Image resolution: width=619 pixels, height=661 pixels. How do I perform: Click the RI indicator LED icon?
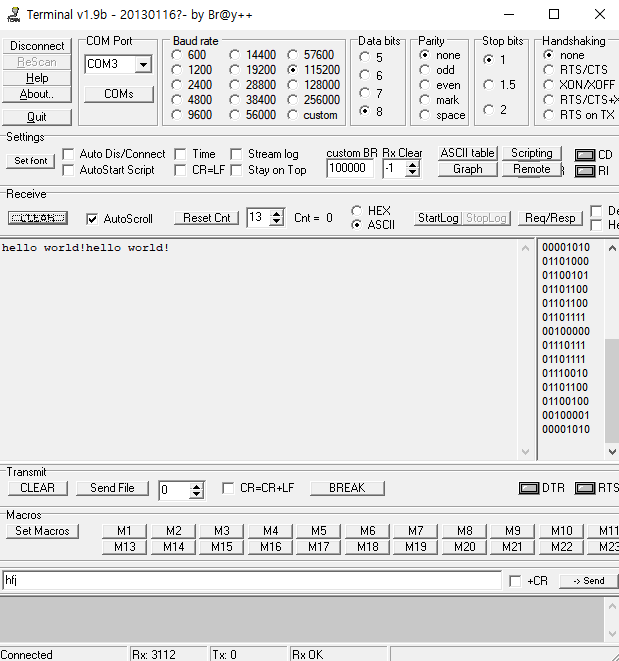tap(585, 171)
